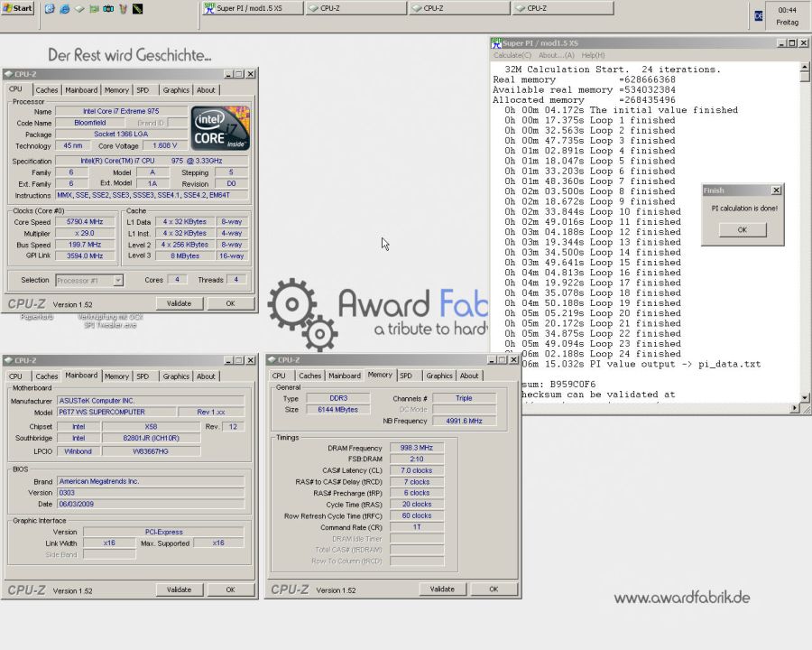Click the name field Intel Core i7 Extreme 975
Image resolution: width=812 pixels, height=650 pixels.
pyautogui.click(x=121, y=111)
